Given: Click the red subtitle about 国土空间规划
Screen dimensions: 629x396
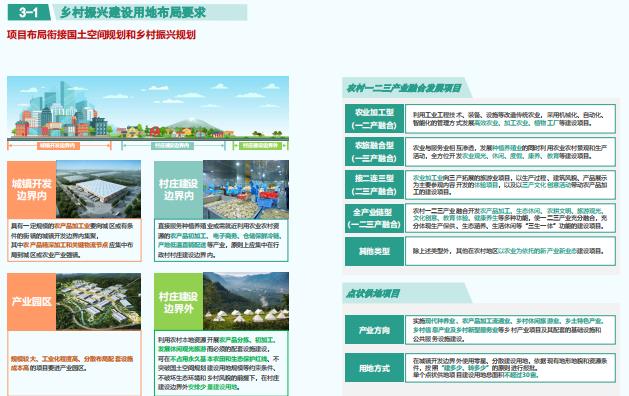Looking at the screenshot, I should (101, 35).
